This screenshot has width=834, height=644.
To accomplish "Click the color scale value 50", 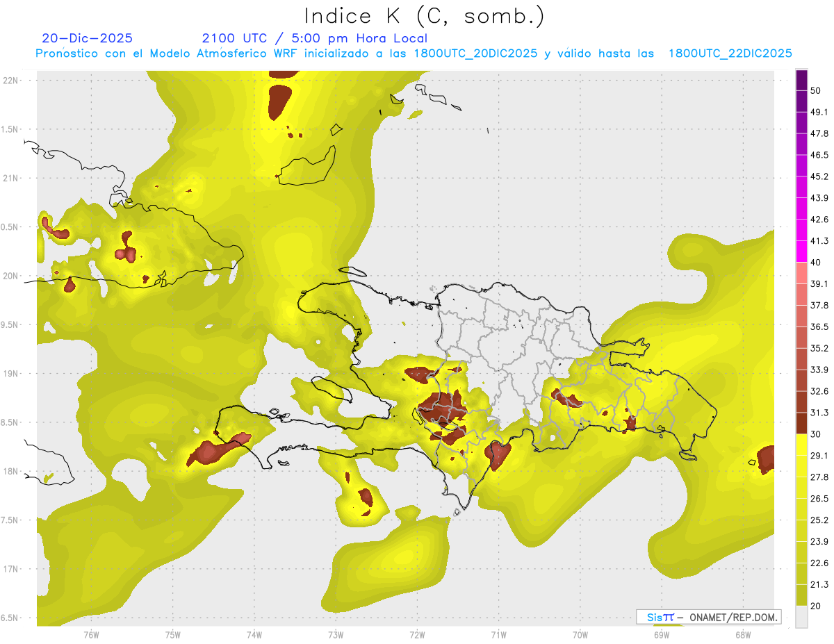I will click(x=816, y=90).
